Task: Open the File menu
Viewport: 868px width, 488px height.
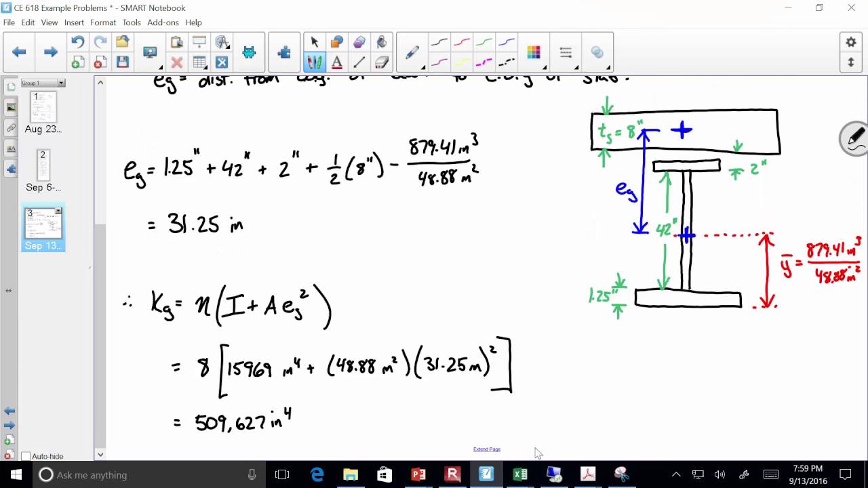Action: tap(9, 22)
